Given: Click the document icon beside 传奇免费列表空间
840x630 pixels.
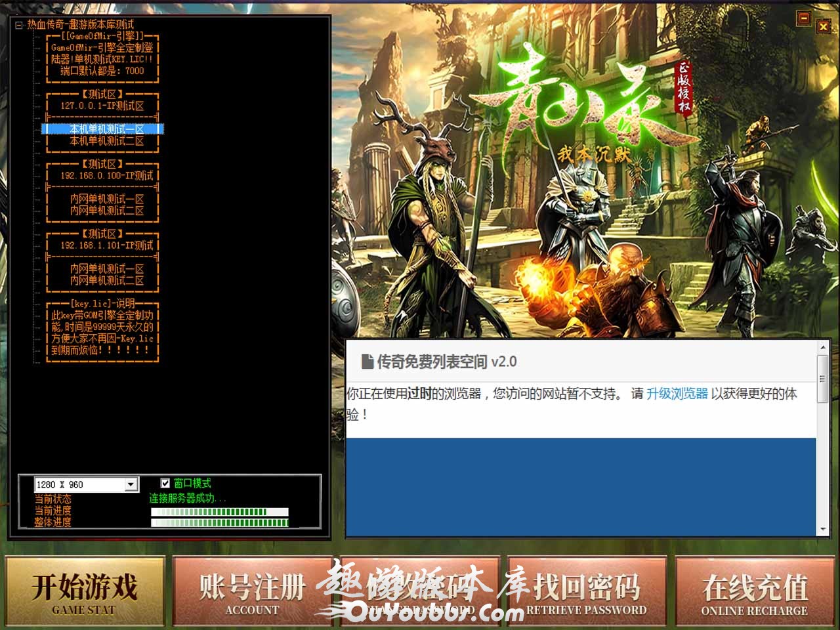Looking at the screenshot, I should coord(367,362).
